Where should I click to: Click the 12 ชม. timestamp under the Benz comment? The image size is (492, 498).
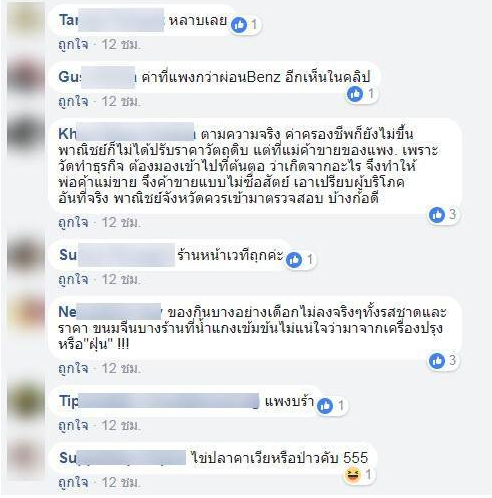(121, 102)
